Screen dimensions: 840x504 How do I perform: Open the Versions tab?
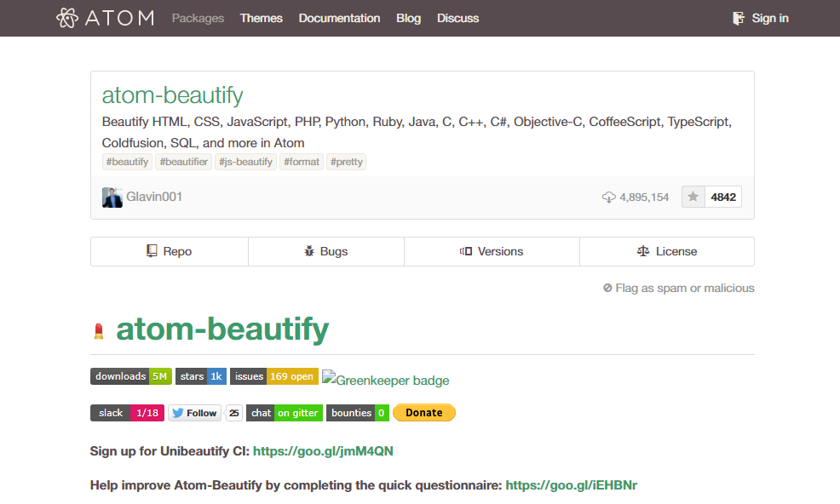492,251
